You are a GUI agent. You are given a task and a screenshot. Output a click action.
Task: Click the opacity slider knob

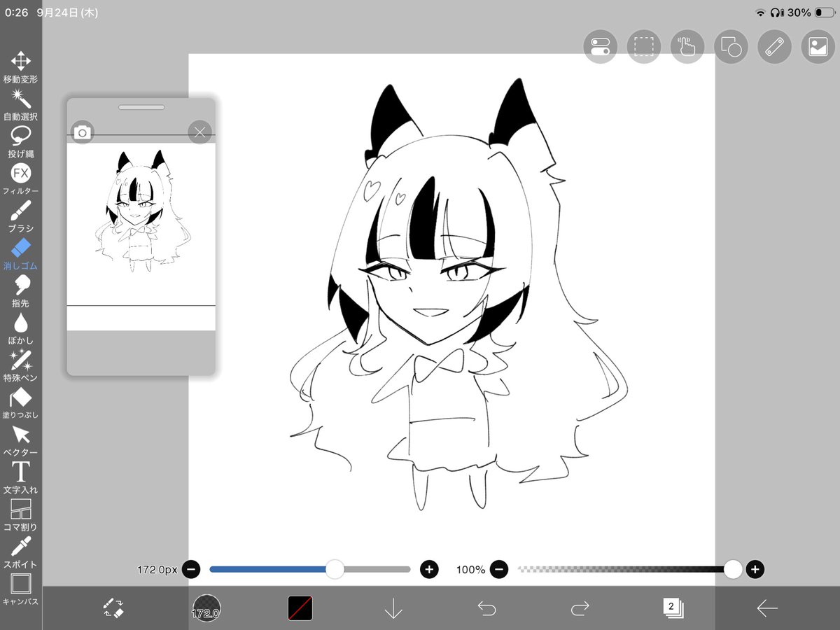733,569
